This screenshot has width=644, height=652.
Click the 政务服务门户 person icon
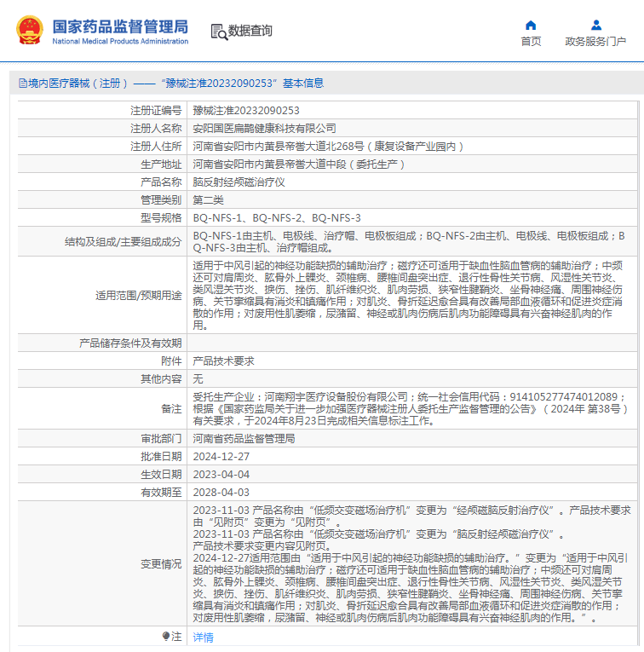(x=596, y=26)
